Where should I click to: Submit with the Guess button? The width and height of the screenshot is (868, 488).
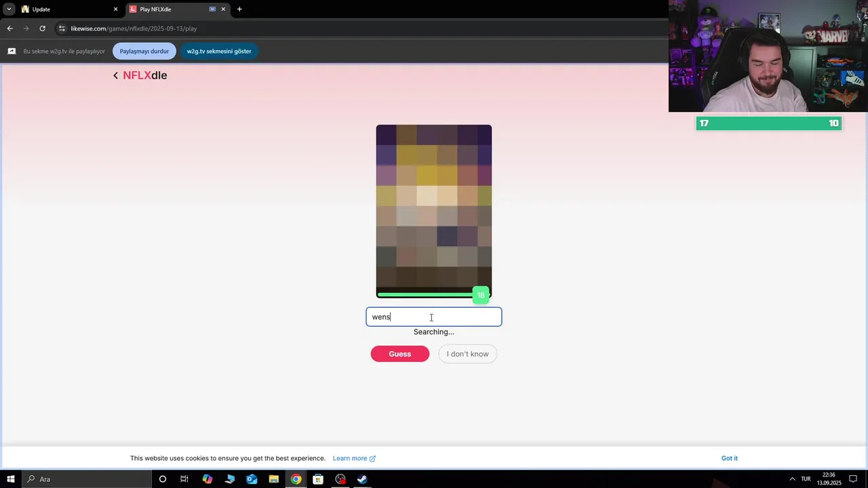(x=400, y=354)
